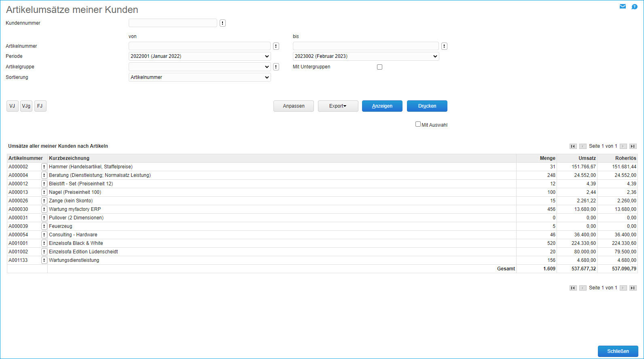Screen dimensions: 644x359
Task: Open the Kundennummer lookup icon
Action: coord(222,23)
